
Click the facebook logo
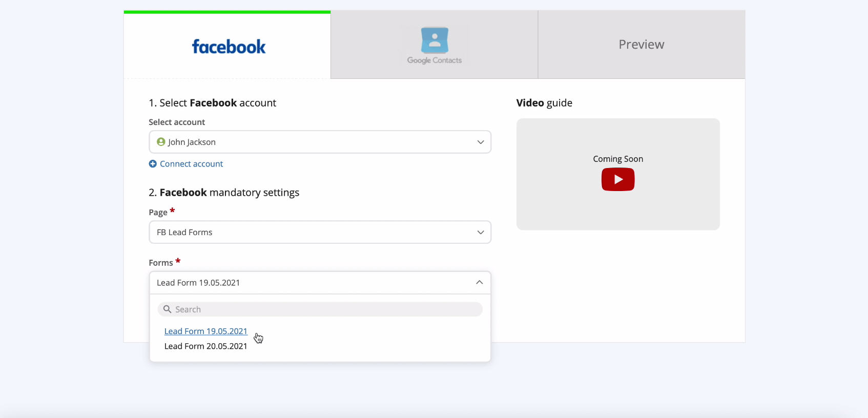coord(229,47)
